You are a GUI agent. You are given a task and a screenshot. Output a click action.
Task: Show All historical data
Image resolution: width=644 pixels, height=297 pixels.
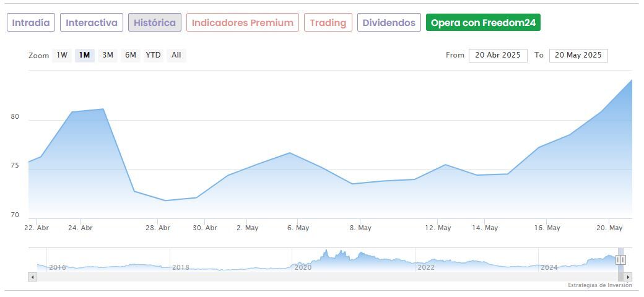coord(176,55)
